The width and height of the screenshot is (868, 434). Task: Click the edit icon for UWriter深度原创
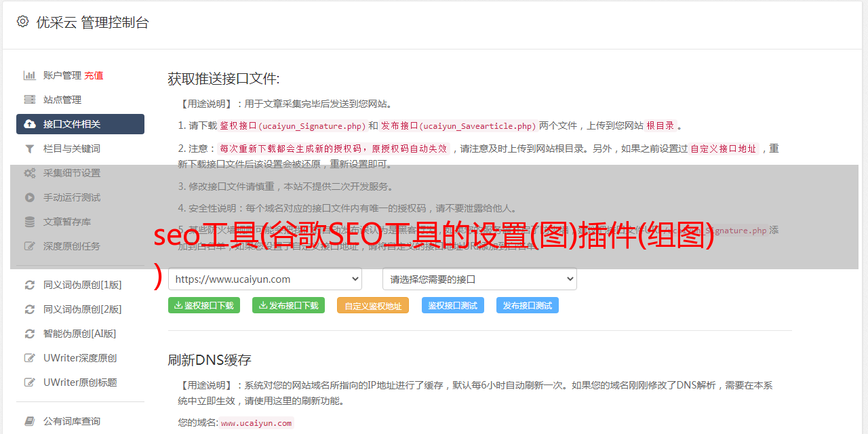pos(30,358)
